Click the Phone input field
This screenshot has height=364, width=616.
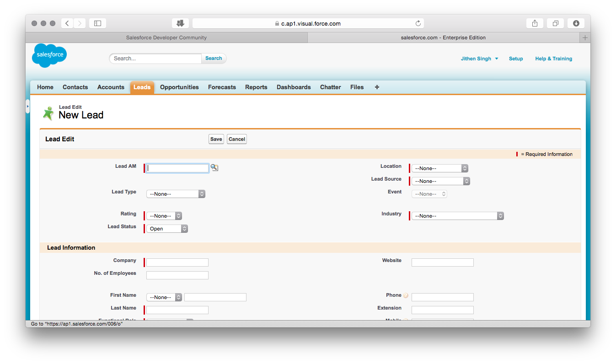click(443, 297)
